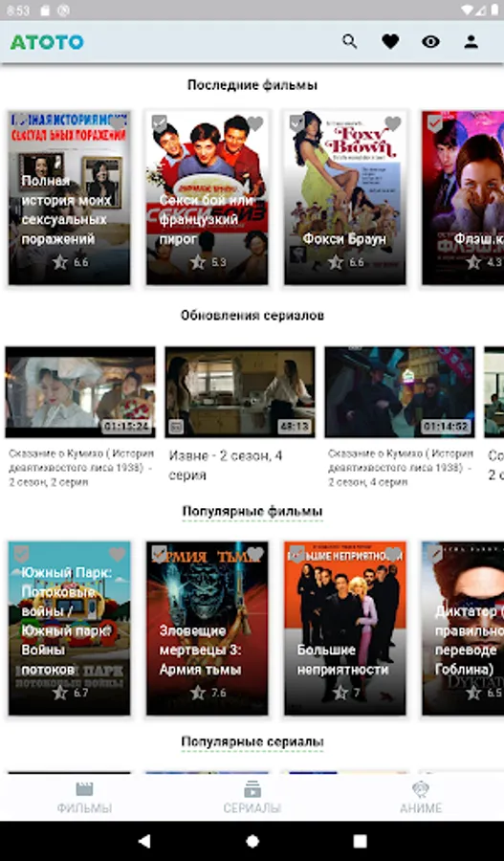Screen dimensions: 504x861
Task: Open favorites via header heart icon
Action: pos(390,42)
